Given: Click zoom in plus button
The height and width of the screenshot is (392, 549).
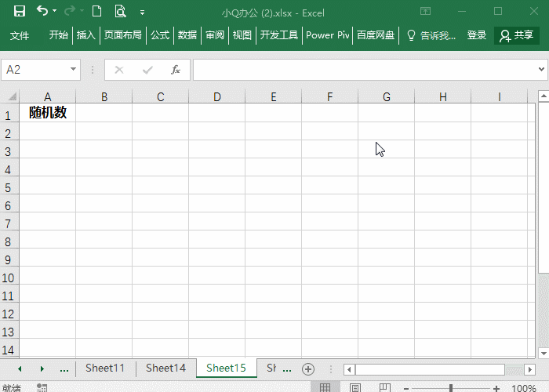Looking at the screenshot, I should 496,388.
